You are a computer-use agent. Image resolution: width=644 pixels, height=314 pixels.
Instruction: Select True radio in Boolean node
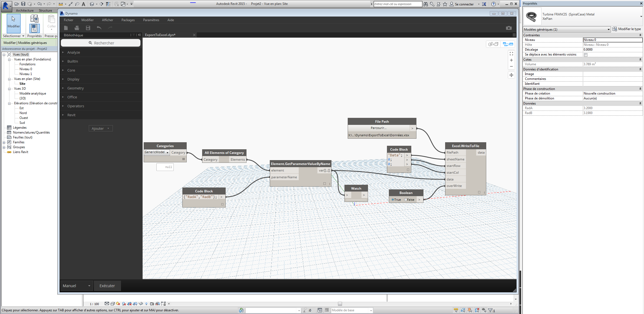click(393, 200)
